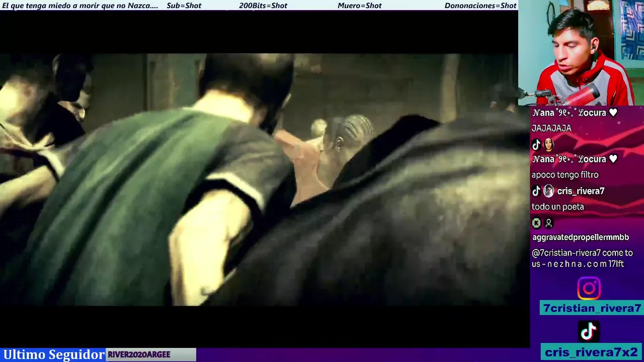Click the Ultimo Seguidor label
This screenshot has width=644, height=362.
pyautogui.click(x=54, y=354)
